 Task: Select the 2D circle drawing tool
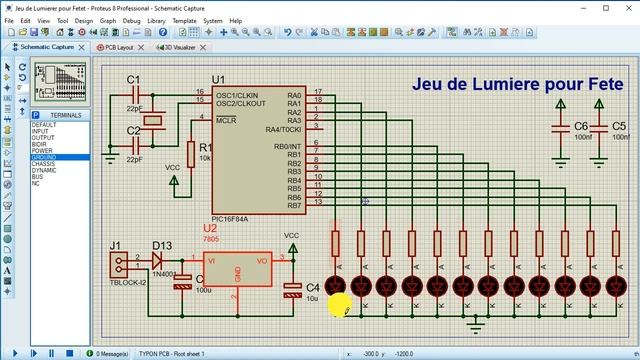(x=7, y=239)
